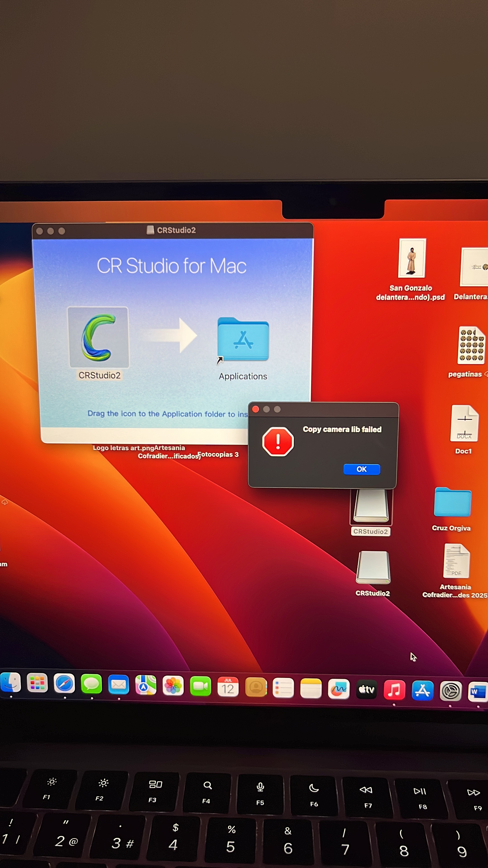Open Music from the Dock

pyautogui.click(x=394, y=690)
